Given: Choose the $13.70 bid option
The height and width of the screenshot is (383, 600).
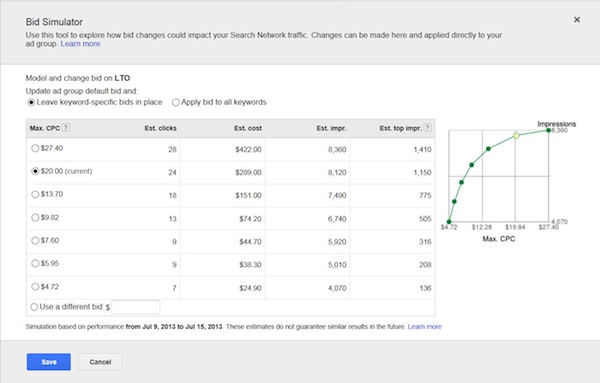Looking at the screenshot, I should 35,194.
